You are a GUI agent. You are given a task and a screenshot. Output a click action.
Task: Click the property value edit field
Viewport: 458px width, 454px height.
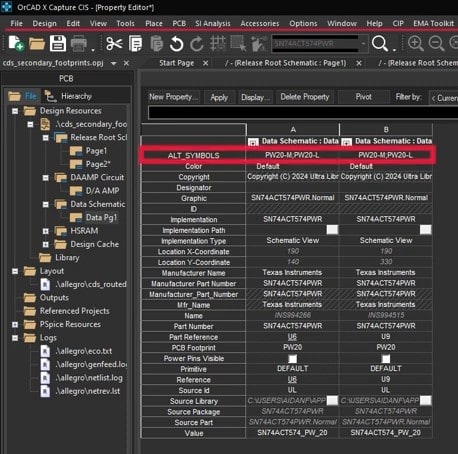pyautogui.click(x=303, y=113)
